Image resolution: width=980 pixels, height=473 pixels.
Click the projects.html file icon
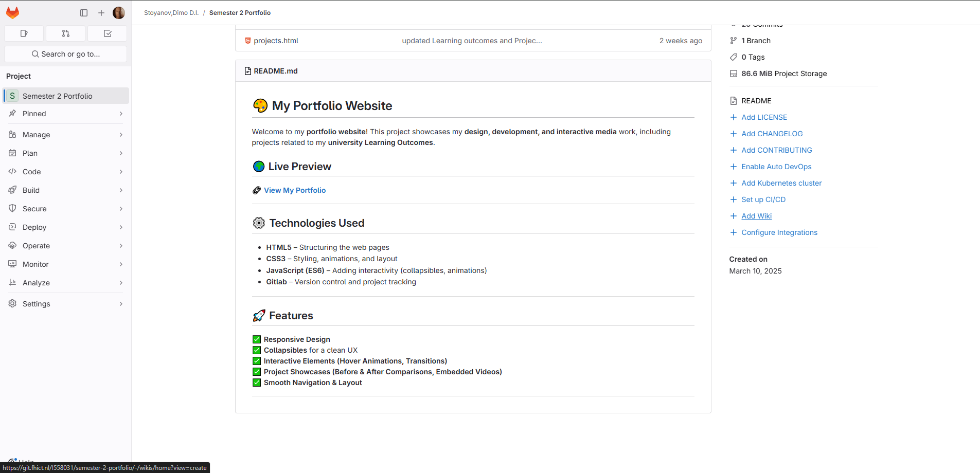coord(248,41)
